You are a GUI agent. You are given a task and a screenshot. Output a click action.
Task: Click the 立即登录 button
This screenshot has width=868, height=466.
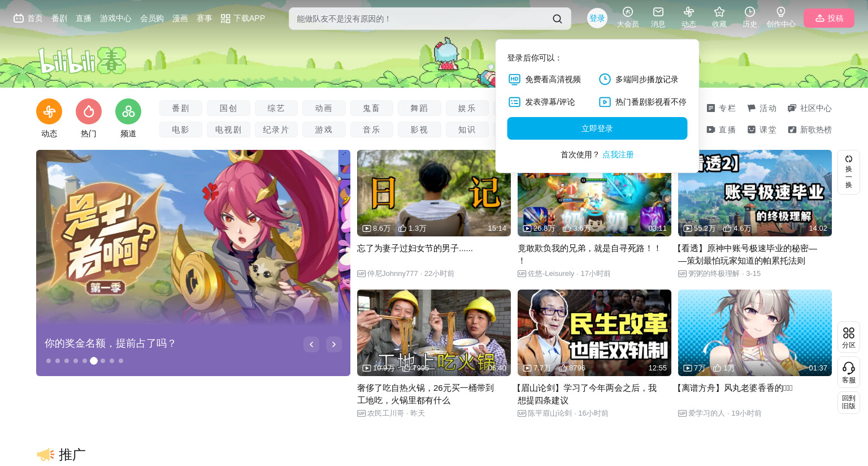coord(597,128)
